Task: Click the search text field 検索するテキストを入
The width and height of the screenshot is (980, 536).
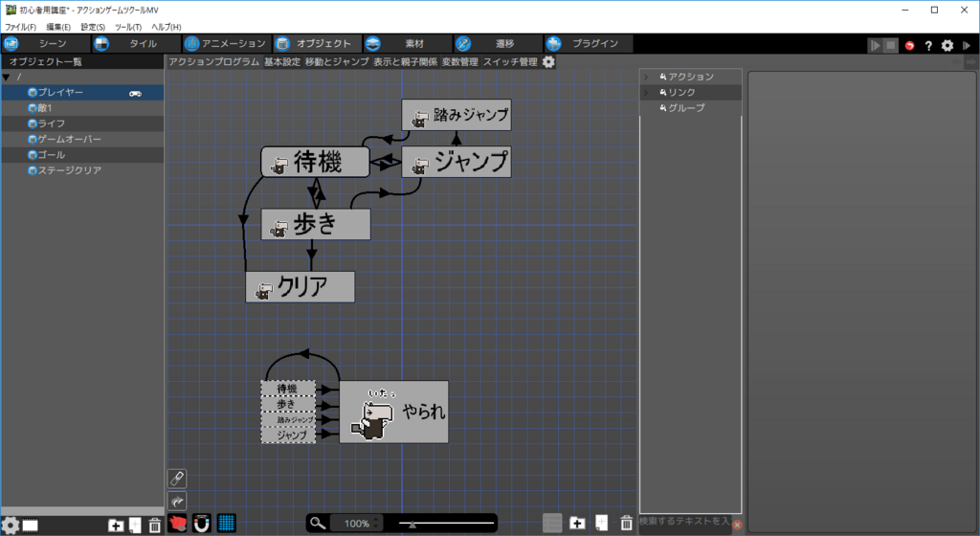Action: pyautogui.click(x=685, y=521)
